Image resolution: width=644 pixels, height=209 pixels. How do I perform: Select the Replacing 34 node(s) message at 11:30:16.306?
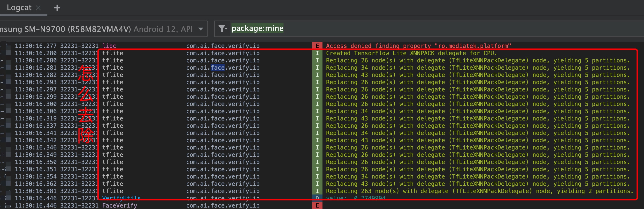click(478, 111)
